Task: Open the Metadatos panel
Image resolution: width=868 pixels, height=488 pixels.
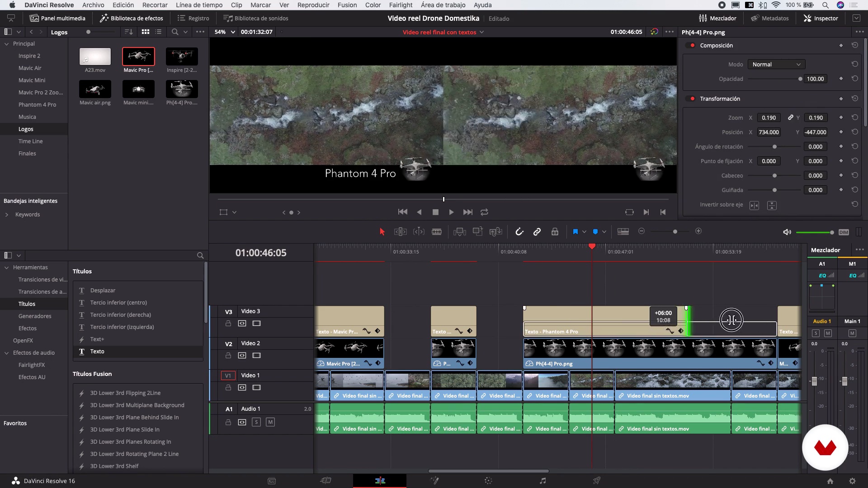Action: [x=769, y=18]
